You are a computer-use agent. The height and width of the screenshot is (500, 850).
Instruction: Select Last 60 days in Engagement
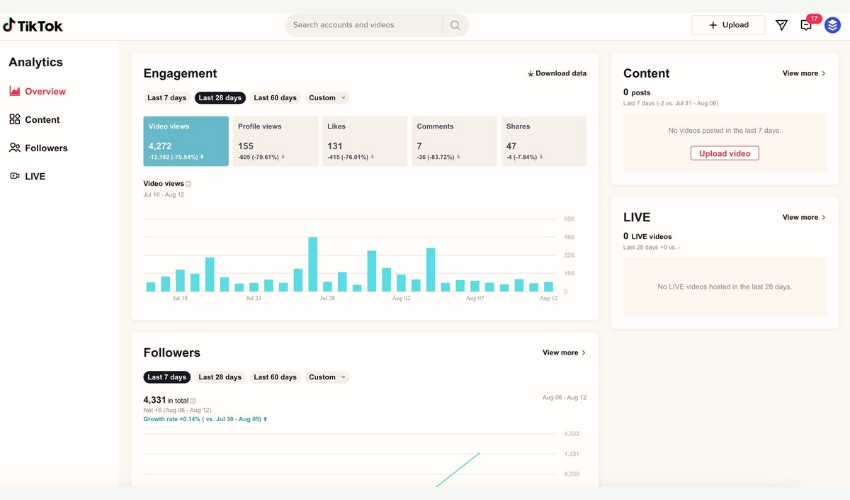coord(275,98)
